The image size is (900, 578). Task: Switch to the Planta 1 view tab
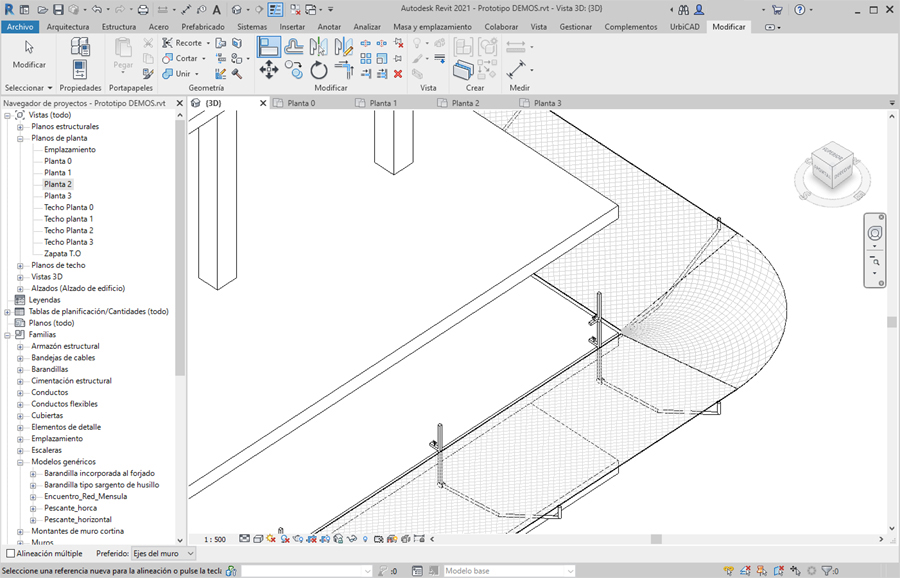(382, 103)
